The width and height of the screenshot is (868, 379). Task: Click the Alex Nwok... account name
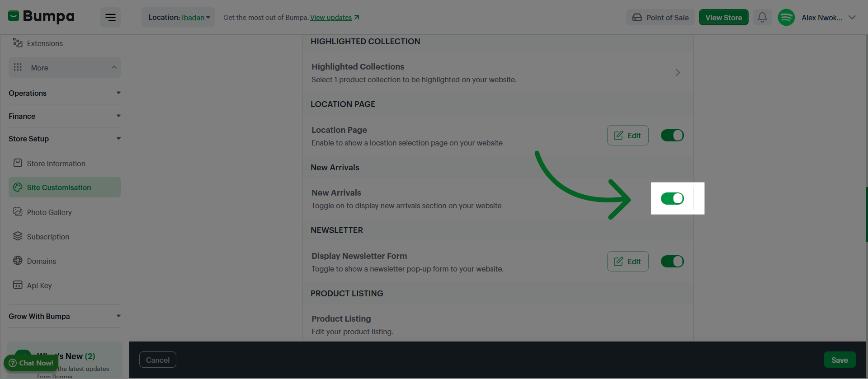pos(822,18)
